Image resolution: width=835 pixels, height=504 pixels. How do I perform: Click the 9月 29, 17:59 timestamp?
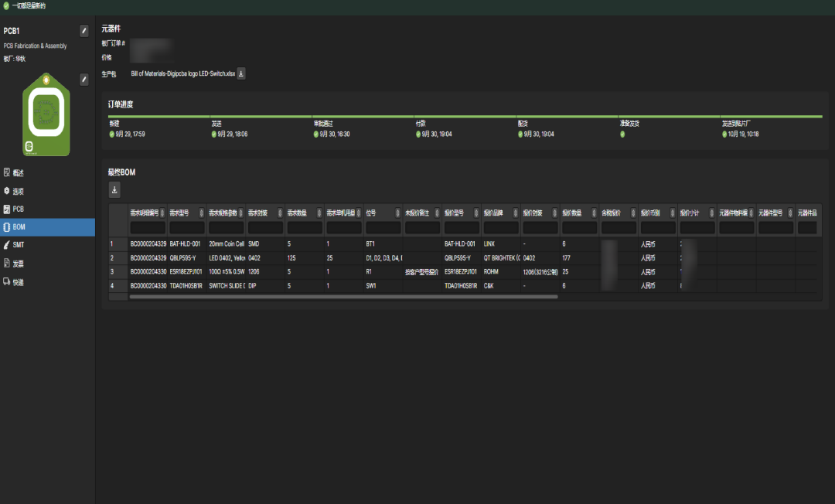130,134
